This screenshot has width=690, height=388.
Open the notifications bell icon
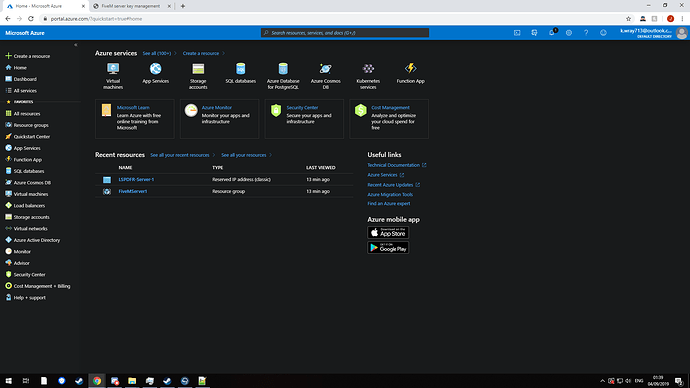pos(551,33)
